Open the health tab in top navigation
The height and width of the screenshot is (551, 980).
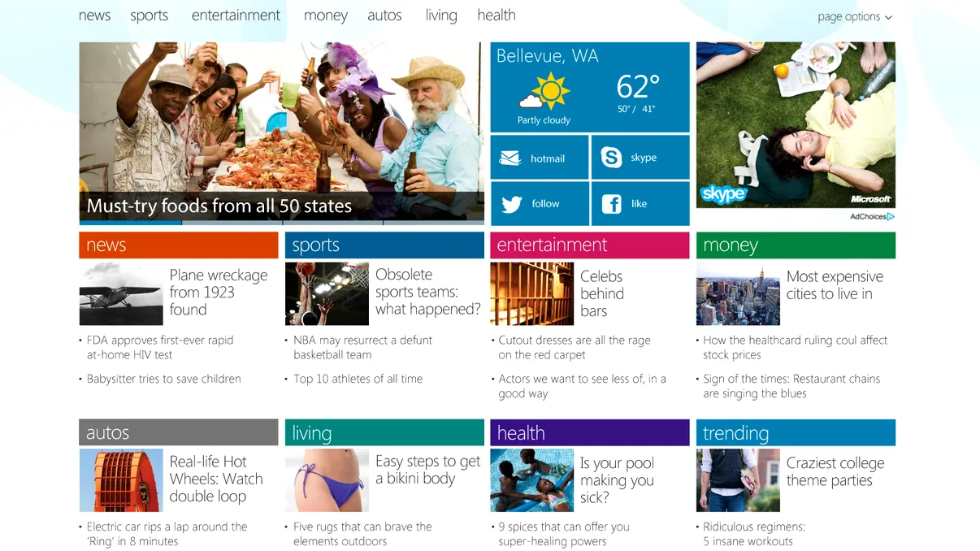[x=497, y=15]
